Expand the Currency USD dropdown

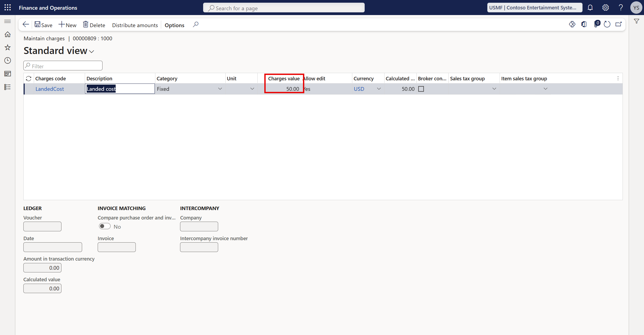click(379, 89)
